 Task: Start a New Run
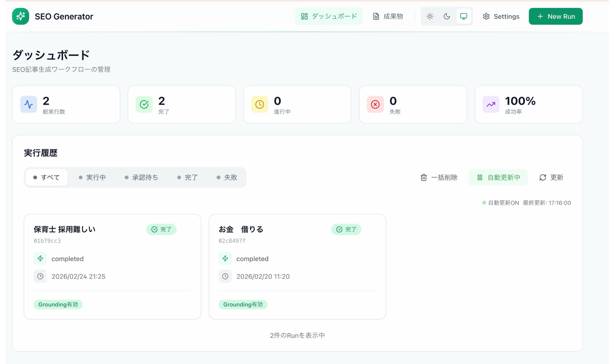click(555, 16)
